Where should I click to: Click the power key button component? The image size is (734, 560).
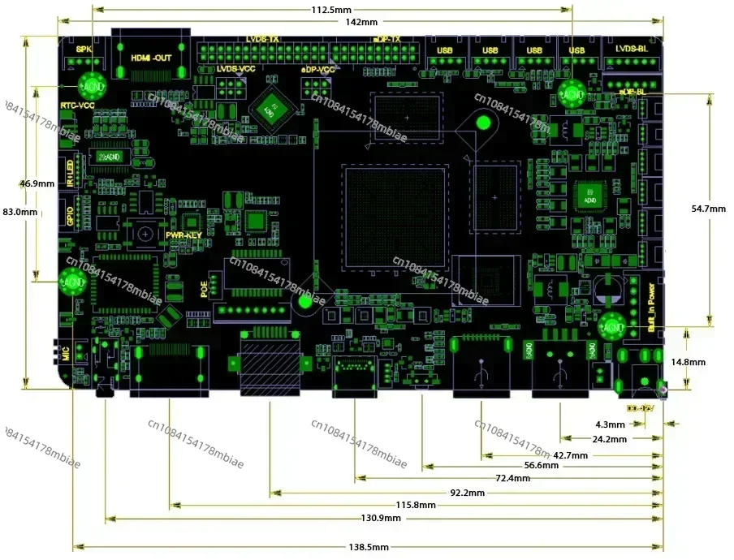click(145, 234)
